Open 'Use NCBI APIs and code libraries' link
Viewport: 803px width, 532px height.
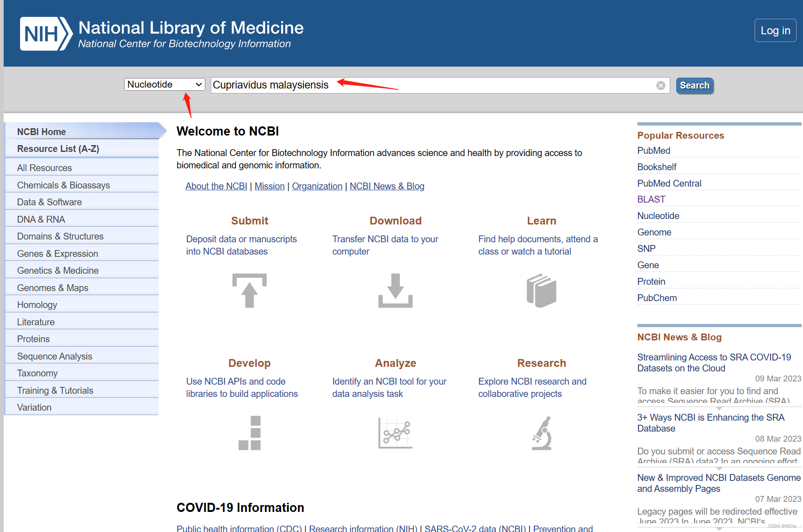point(242,388)
